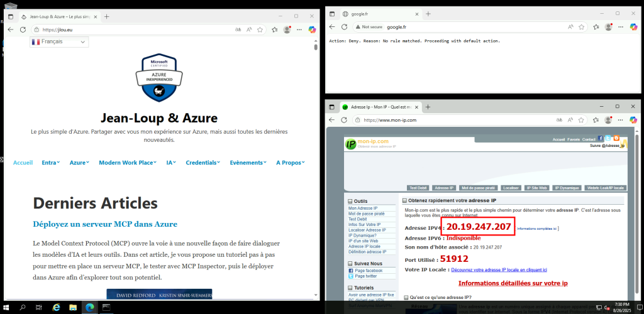Click the mon-ip.com IP logo
Image resolution: width=644 pixels, height=314 pixels.
[351, 144]
